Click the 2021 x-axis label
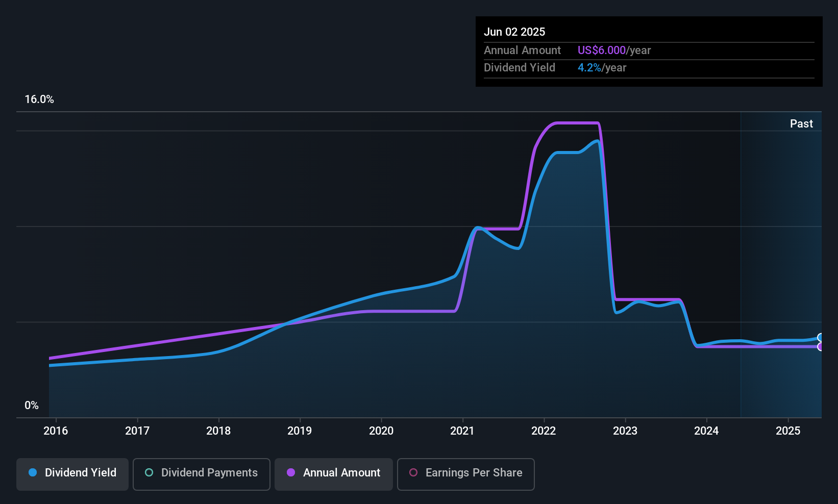The width and height of the screenshot is (838, 504). click(x=462, y=431)
